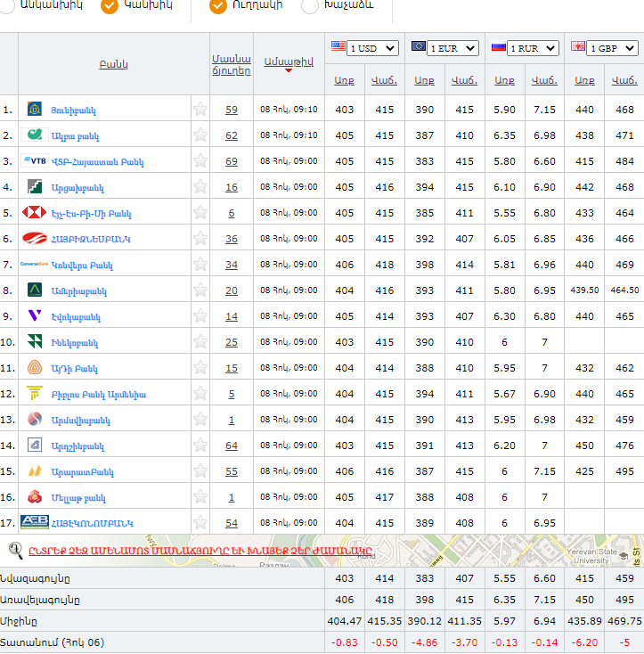Click the HSBC logo icon in row 5
Viewport: 644px width, 654px height.
[34, 212]
